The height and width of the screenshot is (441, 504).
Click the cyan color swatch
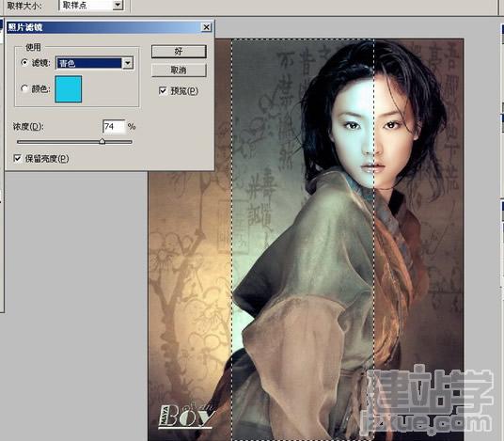pos(68,89)
